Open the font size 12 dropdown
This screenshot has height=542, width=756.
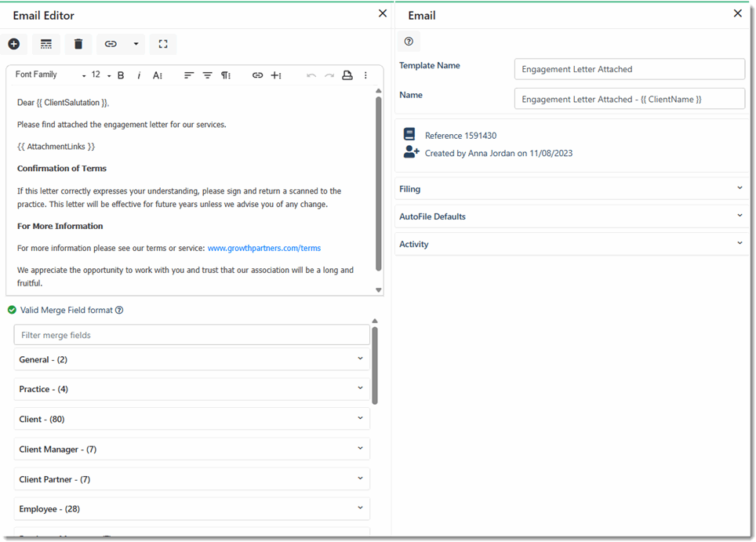pyautogui.click(x=100, y=75)
